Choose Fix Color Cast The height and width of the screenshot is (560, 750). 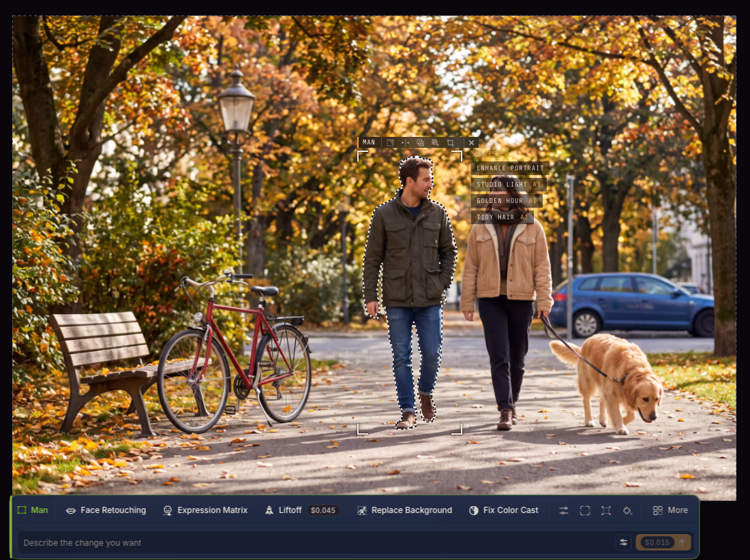504,510
